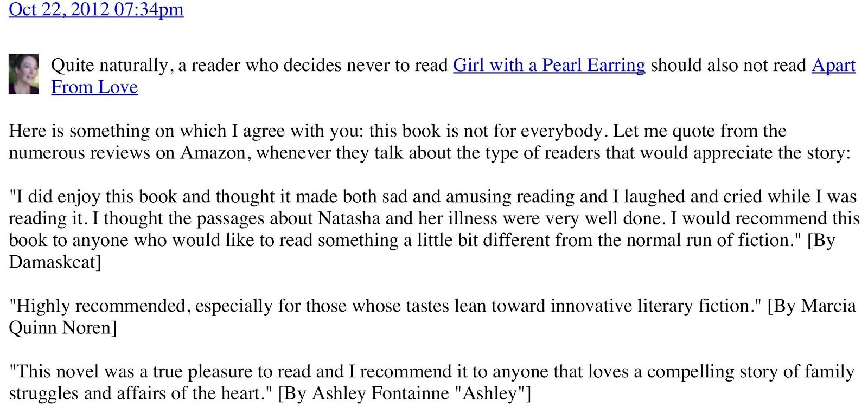Open the Oct 22, 2012 07:34pm timestamp link
Viewport: 868px width, 420px height.
pyautogui.click(x=96, y=9)
